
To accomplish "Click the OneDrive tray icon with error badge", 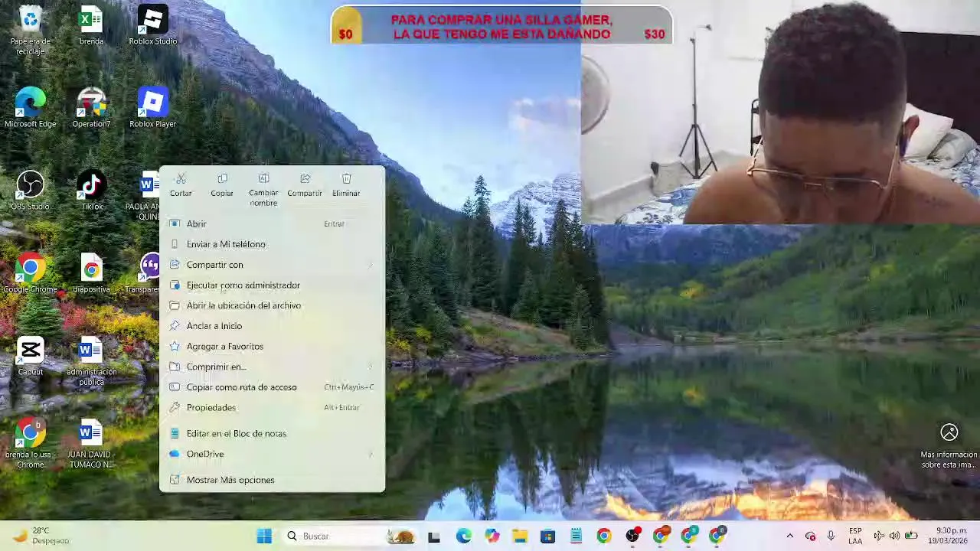I will 810,536.
